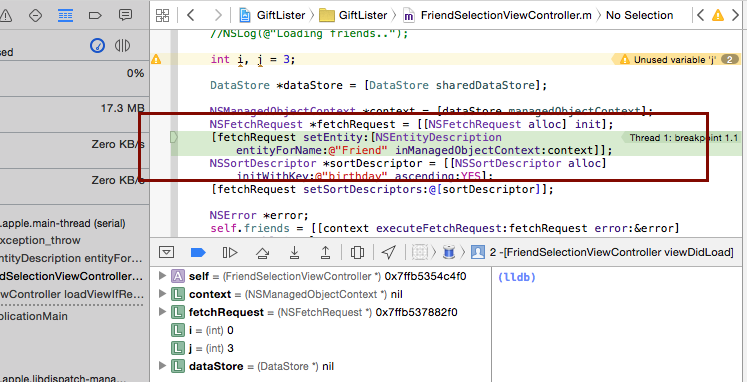Screen dimensions: 747x382
Task: Select FriendSelectionViewController.m in jump bar
Action: click(497, 15)
